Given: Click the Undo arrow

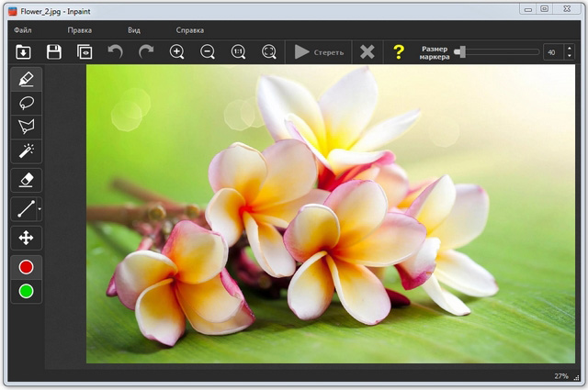Looking at the screenshot, I should tap(115, 52).
